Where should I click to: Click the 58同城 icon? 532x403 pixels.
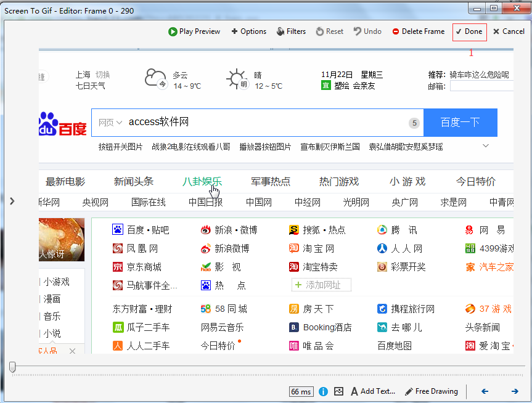206,309
